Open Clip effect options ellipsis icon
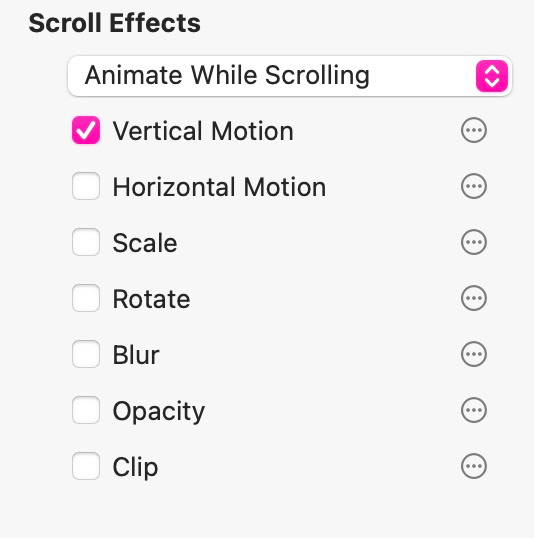The height and width of the screenshot is (538, 534). click(474, 466)
